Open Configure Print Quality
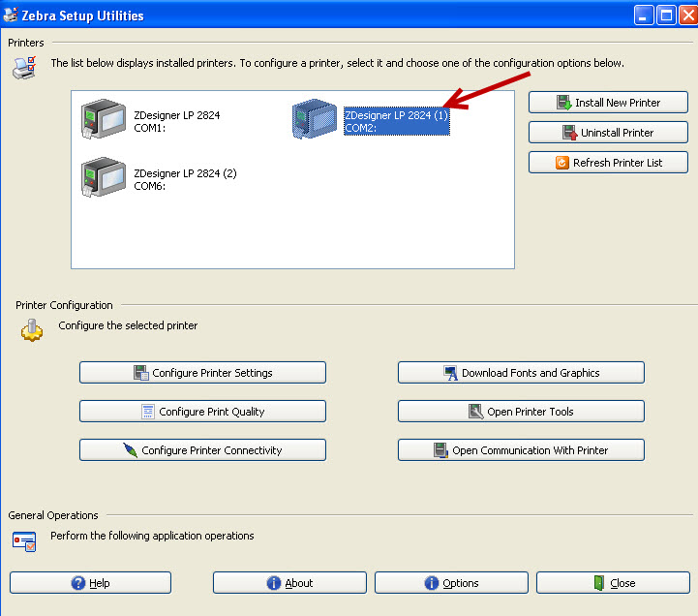The width and height of the screenshot is (698, 616). click(202, 412)
